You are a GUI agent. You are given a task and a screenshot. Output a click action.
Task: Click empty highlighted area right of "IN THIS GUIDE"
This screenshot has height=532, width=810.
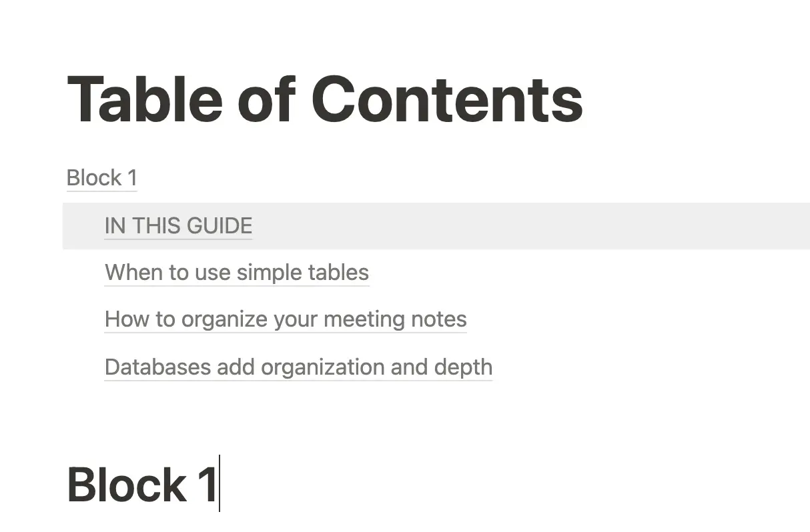pyautogui.click(x=527, y=226)
